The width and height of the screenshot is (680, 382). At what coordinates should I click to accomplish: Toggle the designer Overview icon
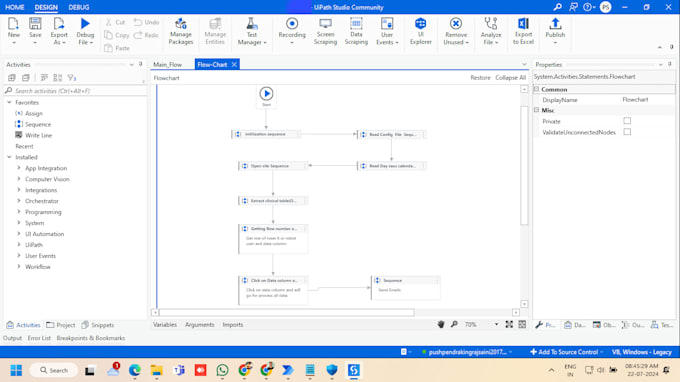(x=522, y=324)
